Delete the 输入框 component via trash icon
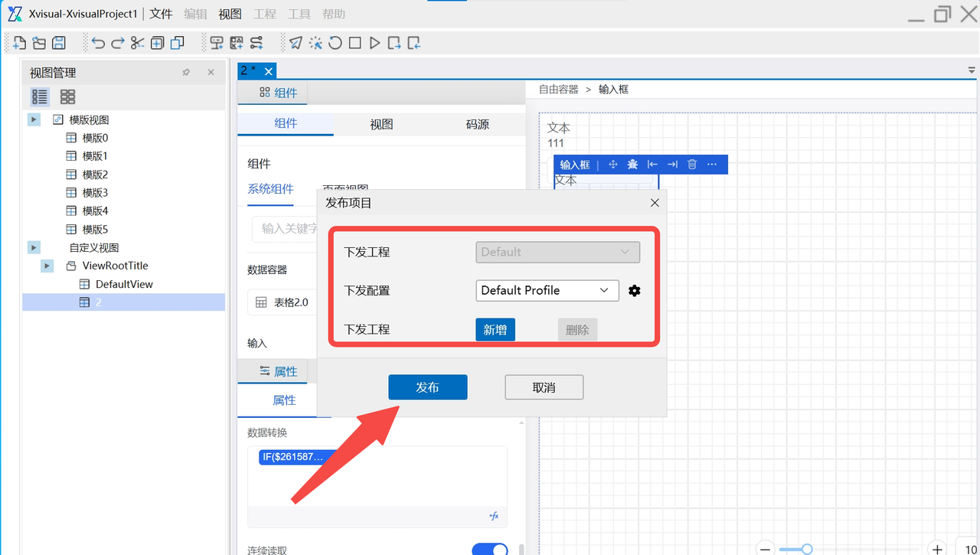 pos(692,165)
